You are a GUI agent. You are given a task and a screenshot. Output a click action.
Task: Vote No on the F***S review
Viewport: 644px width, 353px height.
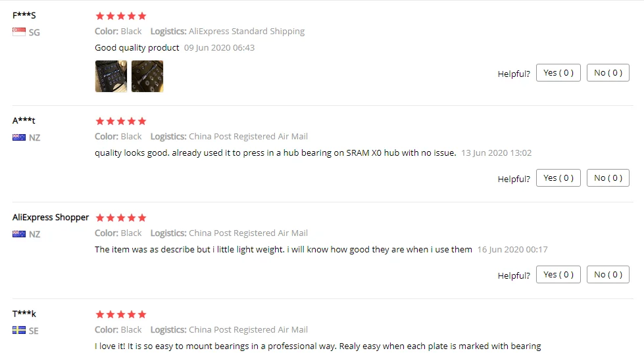[x=608, y=73]
